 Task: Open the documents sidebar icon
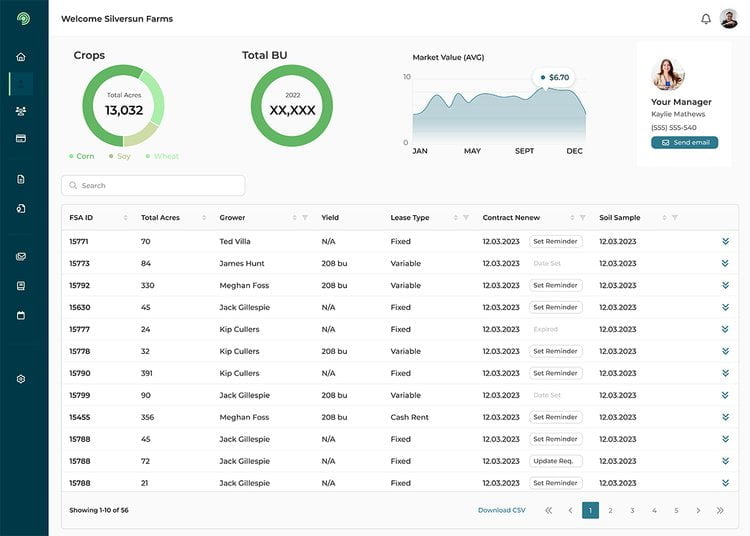point(21,179)
